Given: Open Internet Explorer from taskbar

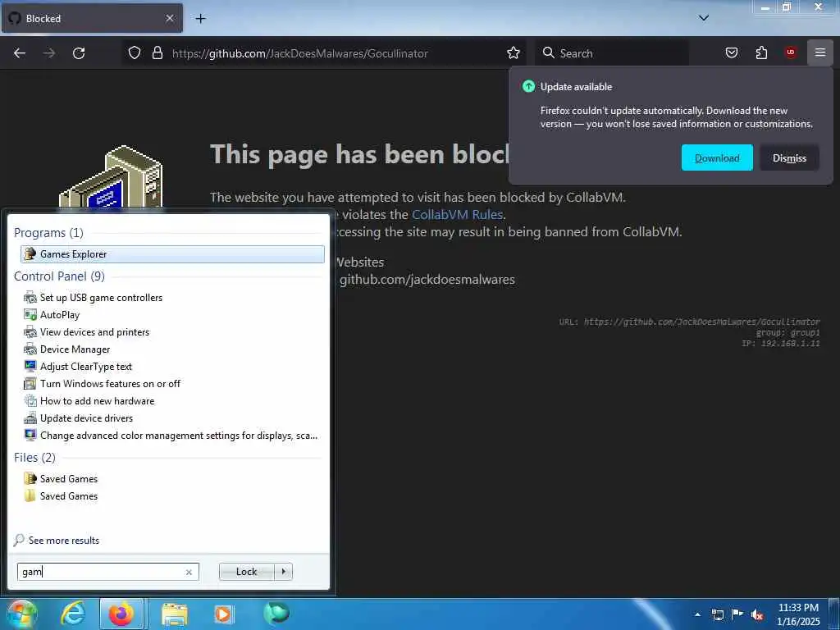Looking at the screenshot, I should (73, 614).
